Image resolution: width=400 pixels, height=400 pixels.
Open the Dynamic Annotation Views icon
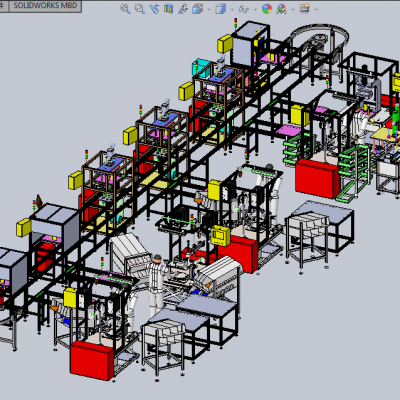point(183,9)
